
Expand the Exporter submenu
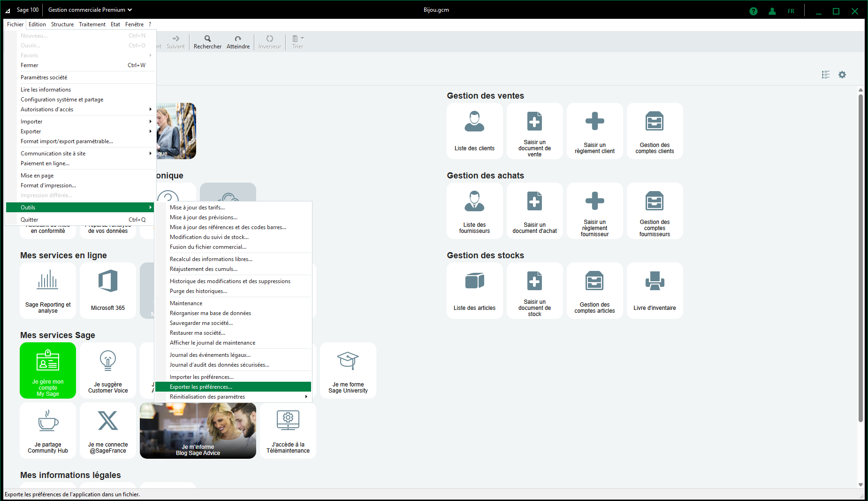point(81,131)
